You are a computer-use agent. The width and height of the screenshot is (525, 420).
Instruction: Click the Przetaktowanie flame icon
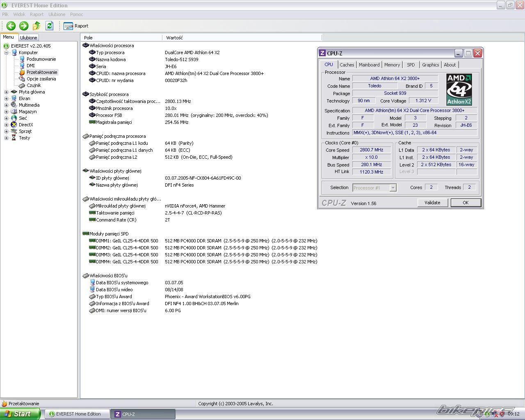22,72
